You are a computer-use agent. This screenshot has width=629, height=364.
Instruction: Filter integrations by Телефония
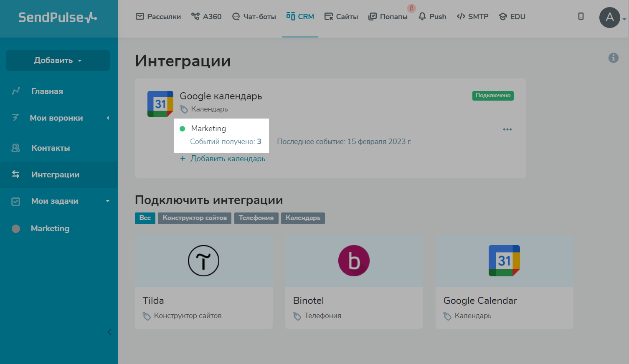(x=256, y=218)
